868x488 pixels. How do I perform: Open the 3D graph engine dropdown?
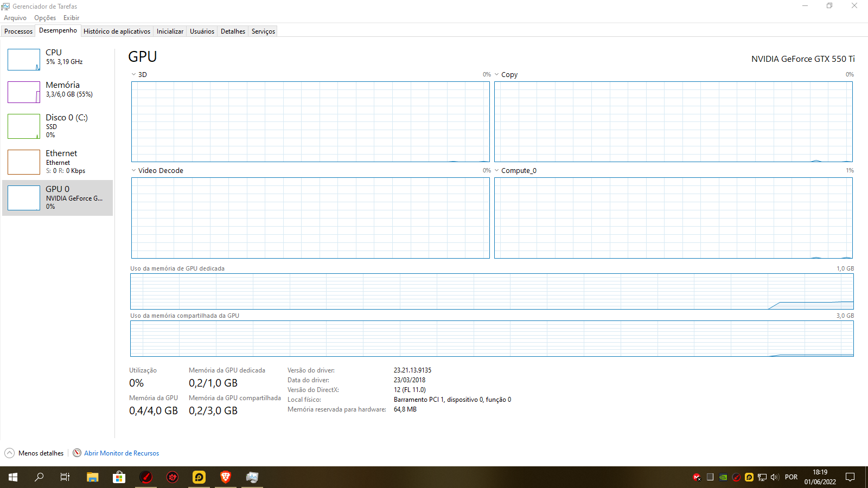point(133,75)
